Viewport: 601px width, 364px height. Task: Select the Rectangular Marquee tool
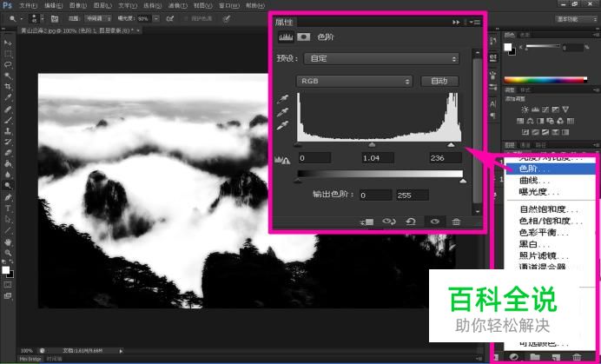coord(8,54)
